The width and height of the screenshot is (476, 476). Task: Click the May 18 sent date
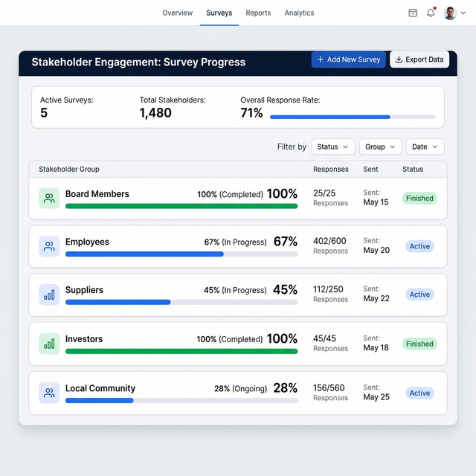[376, 347]
